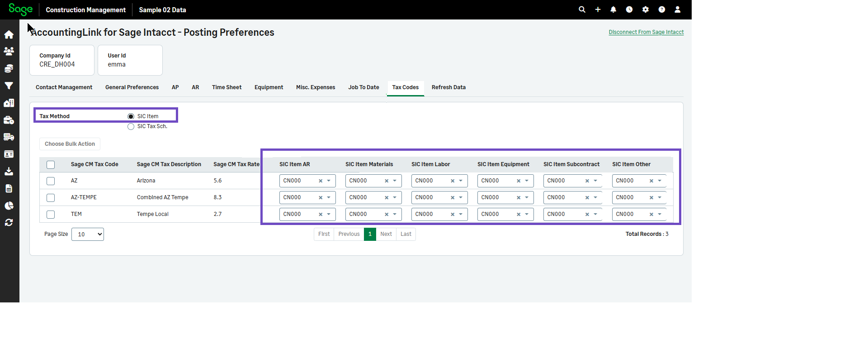
Task: Go to Home icon in sidebar
Action: coord(9,35)
